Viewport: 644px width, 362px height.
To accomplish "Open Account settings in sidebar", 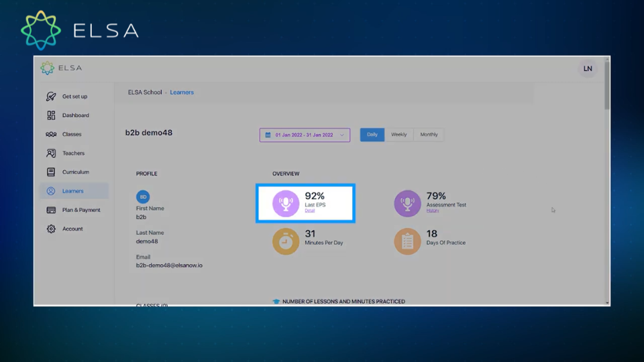I will pos(74,229).
